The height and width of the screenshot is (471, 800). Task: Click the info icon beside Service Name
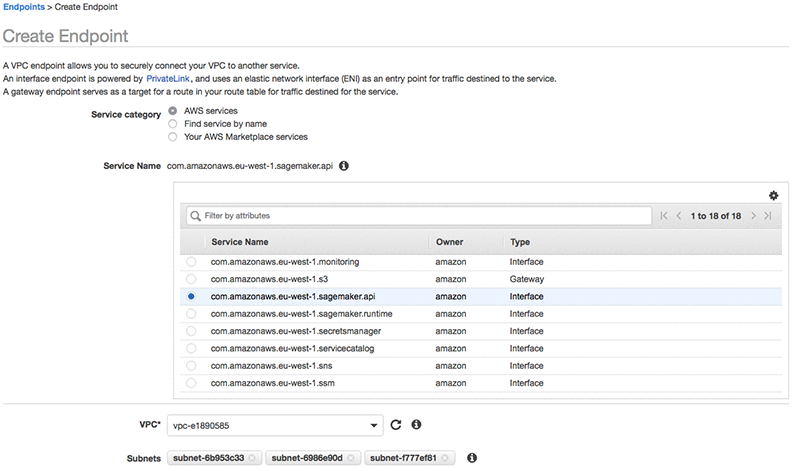[344, 165]
